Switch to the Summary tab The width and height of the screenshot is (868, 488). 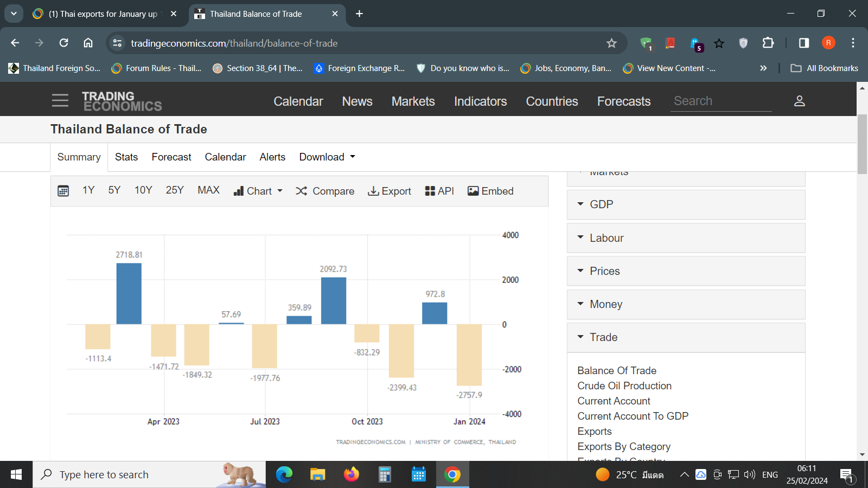pyautogui.click(x=79, y=157)
